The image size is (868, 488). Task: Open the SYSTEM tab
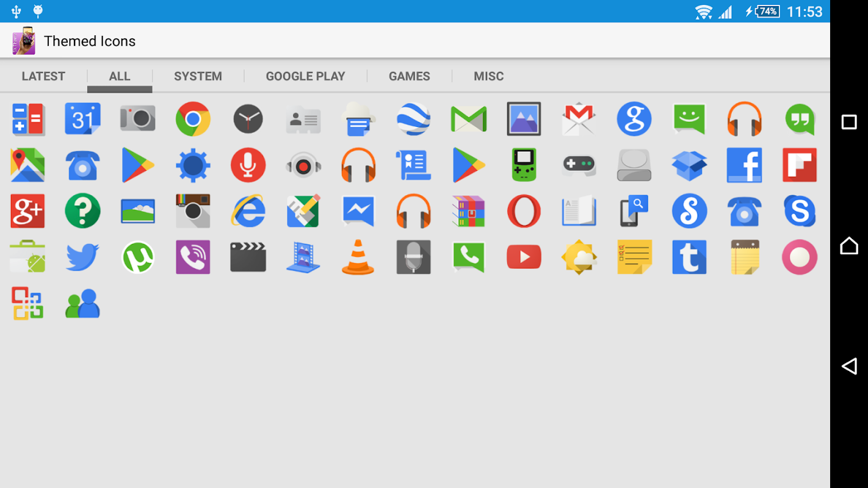tap(198, 76)
